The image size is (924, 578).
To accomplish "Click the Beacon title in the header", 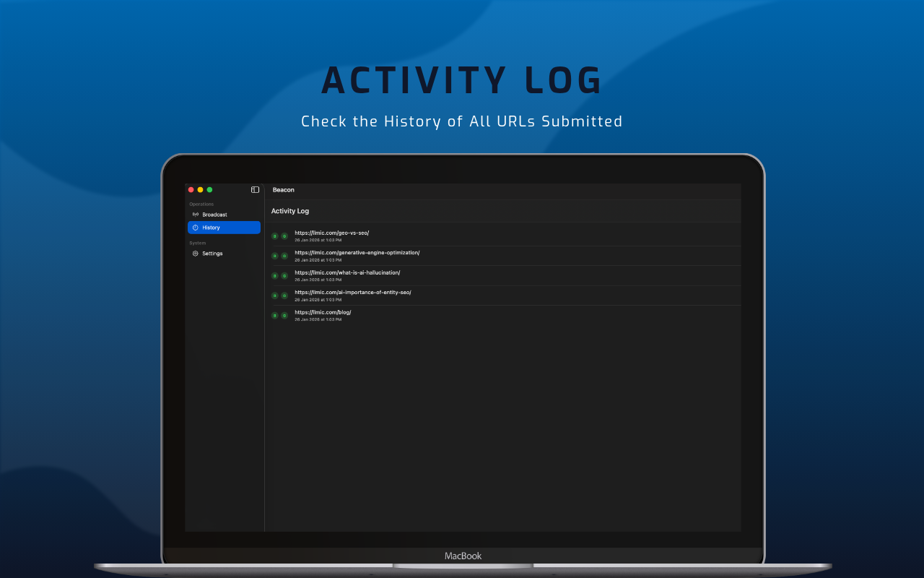I will (283, 189).
